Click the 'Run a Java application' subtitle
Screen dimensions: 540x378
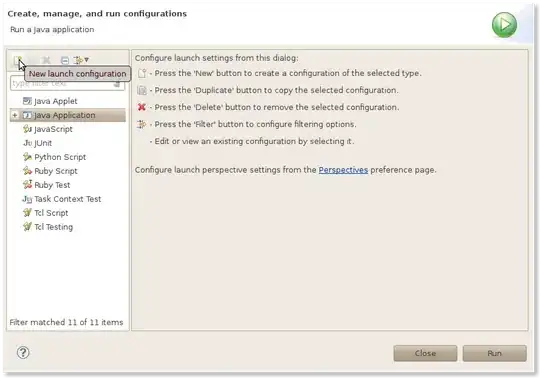(x=52, y=30)
